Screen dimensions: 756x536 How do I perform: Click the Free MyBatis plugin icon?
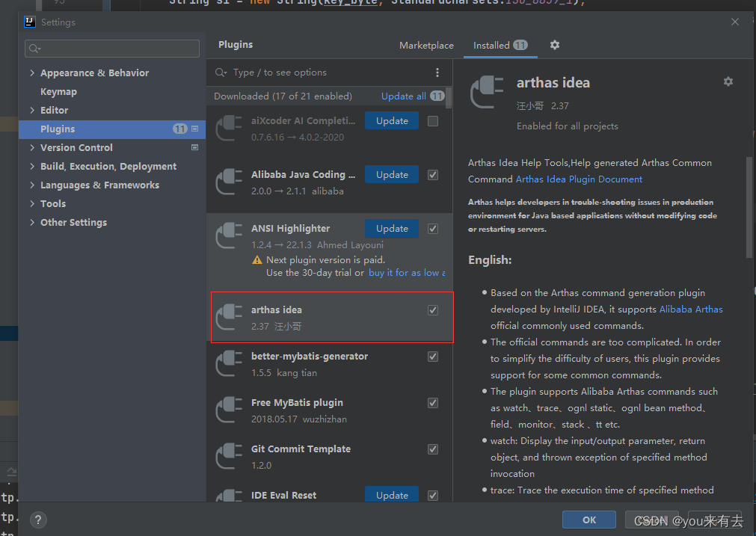click(229, 410)
